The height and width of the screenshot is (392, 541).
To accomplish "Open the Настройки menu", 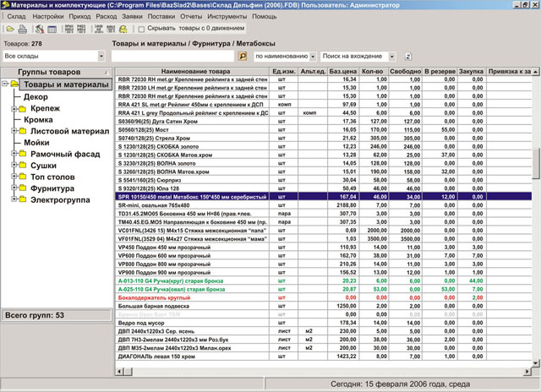I will click(x=48, y=16).
